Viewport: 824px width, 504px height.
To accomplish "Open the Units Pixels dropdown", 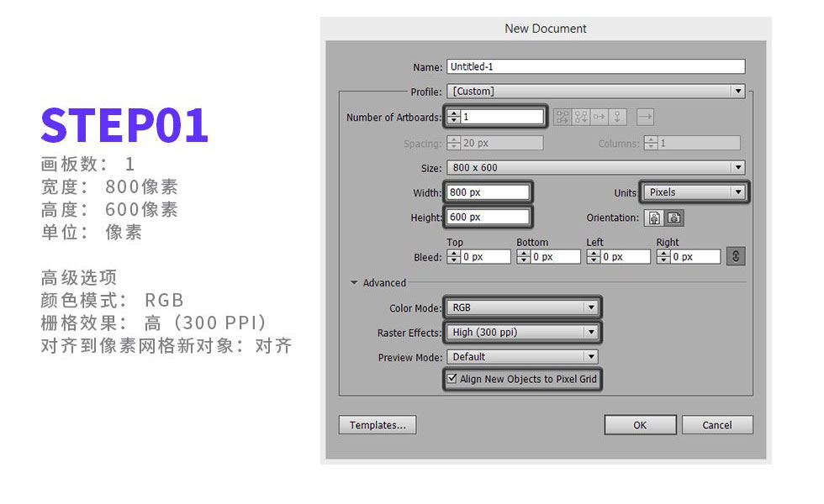I will [x=695, y=192].
